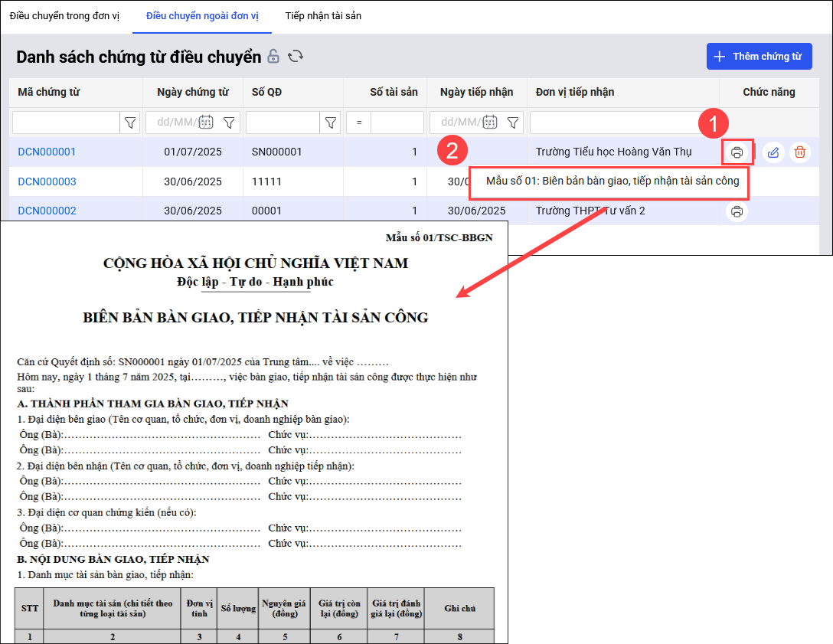Open filter options for Mã chứng từ column
The width and height of the screenshot is (833, 644).
[130, 123]
